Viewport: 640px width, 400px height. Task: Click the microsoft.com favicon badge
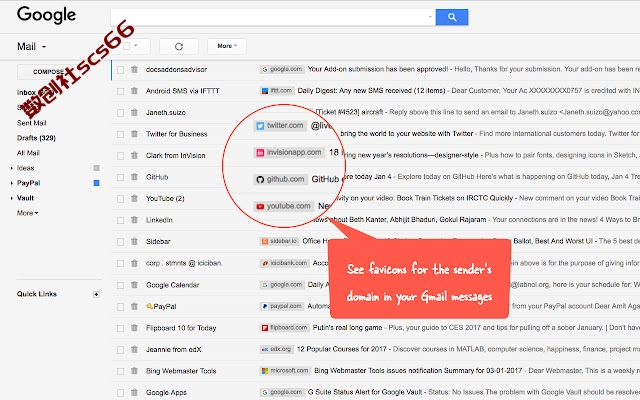coord(285,371)
